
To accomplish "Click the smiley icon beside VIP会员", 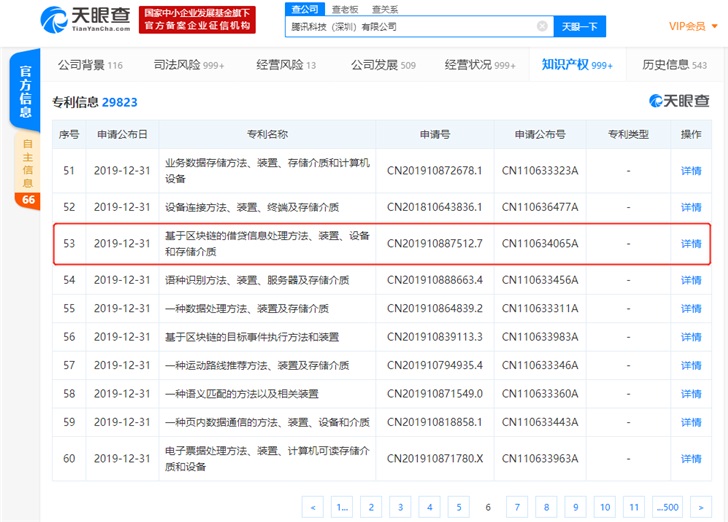I will [715, 25].
